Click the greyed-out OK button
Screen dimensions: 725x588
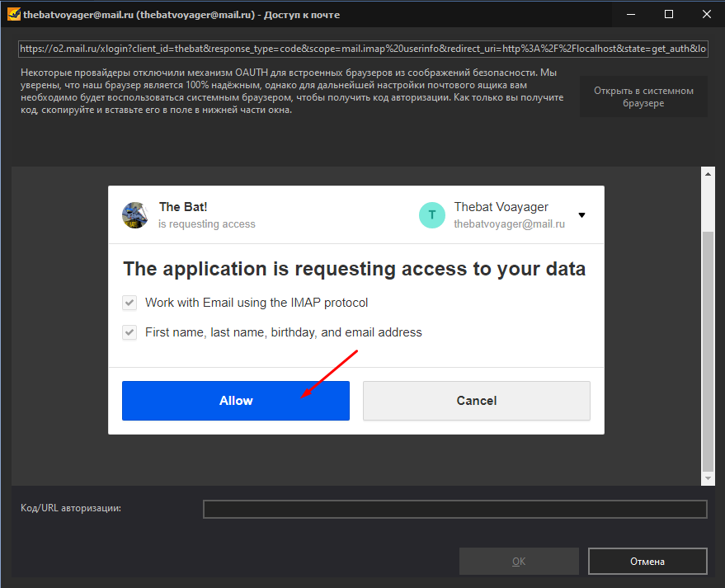(519, 561)
